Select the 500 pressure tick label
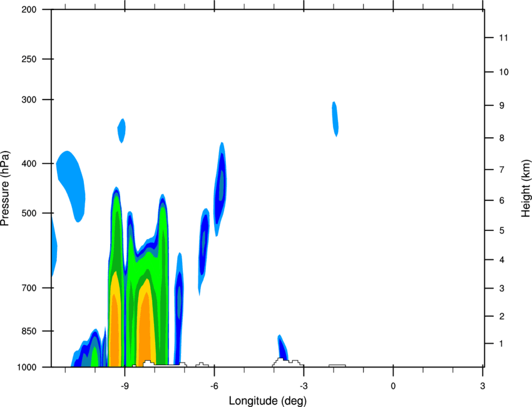Viewport: 532px width, 407px height. coord(29,213)
